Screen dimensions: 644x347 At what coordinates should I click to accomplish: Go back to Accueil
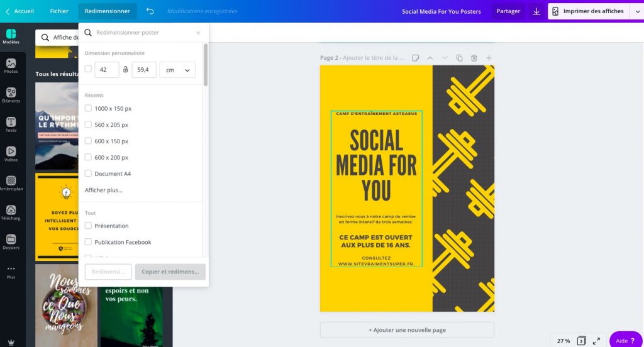(x=19, y=11)
